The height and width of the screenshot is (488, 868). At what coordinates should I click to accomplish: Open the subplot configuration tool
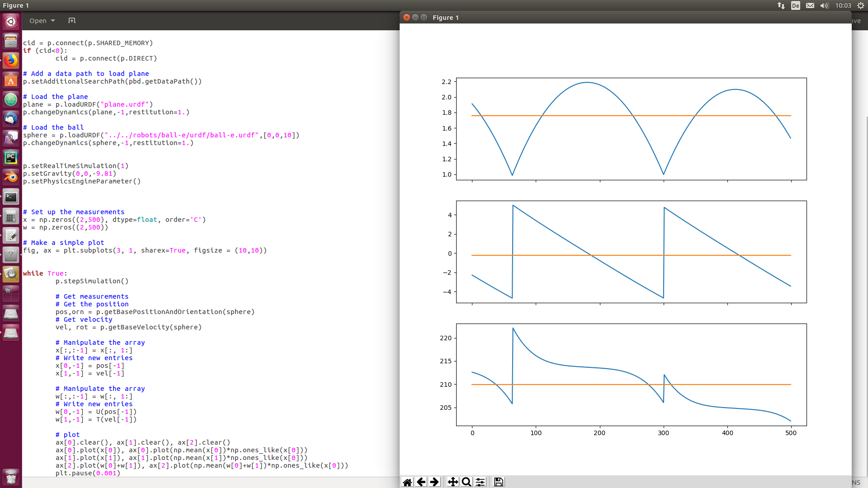click(480, 482)
